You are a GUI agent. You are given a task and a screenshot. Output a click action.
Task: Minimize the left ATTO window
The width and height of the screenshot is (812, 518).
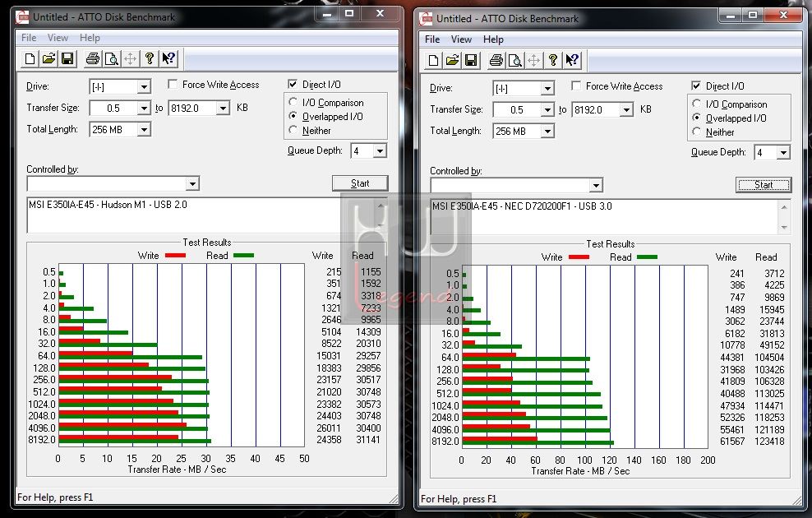pyautogui.click(x=327, y=14)
